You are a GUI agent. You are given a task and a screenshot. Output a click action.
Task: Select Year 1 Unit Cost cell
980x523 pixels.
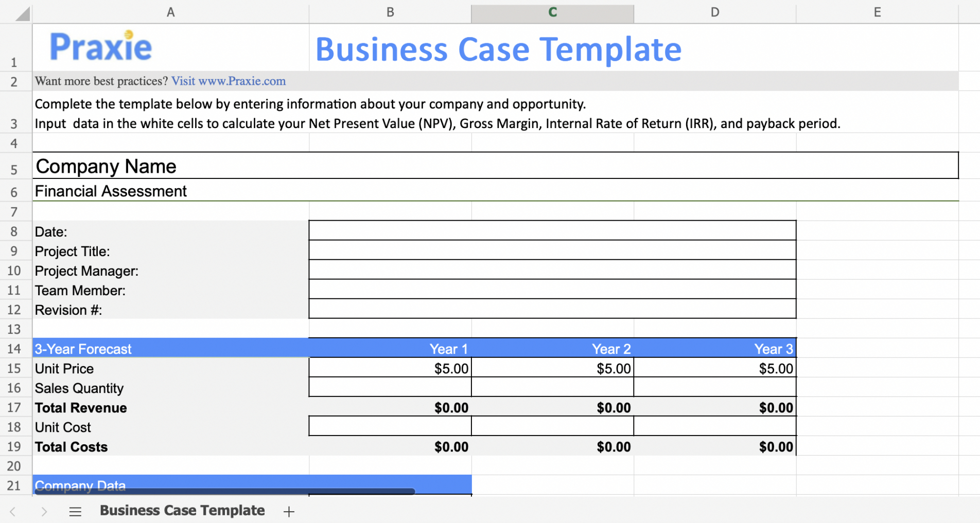390,426
